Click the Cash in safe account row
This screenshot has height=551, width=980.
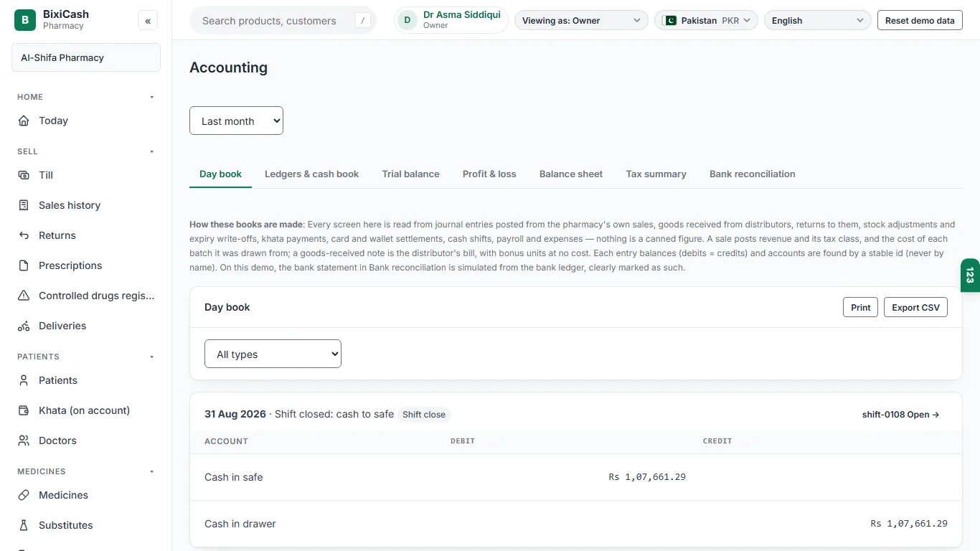(x=576, y=477)
